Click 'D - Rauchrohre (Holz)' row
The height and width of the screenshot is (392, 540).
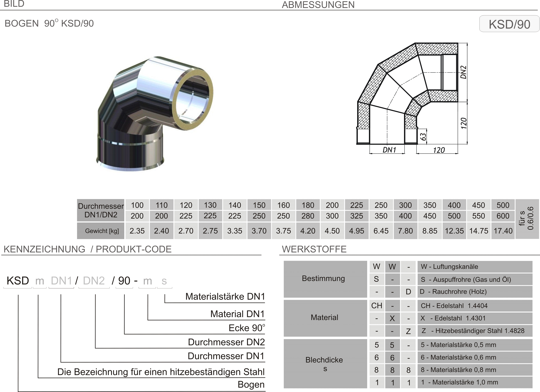475,292
